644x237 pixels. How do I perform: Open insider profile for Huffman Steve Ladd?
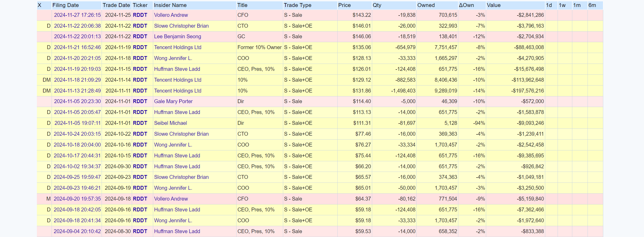(x=177, y=69)
